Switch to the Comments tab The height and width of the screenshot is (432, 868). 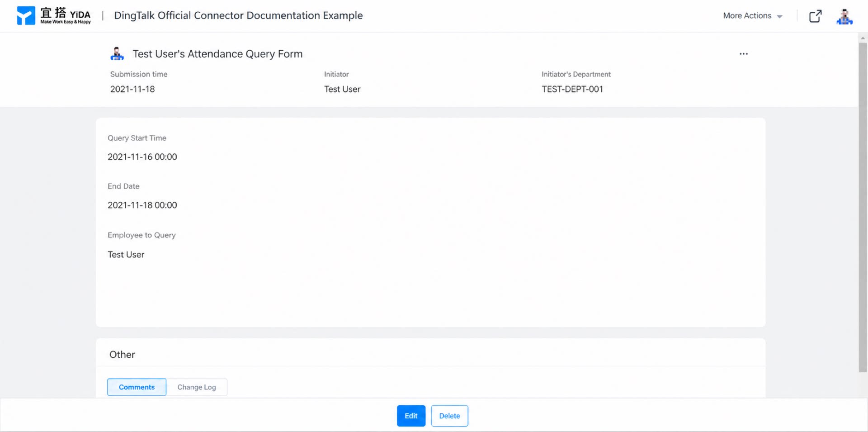coord(137,387)
